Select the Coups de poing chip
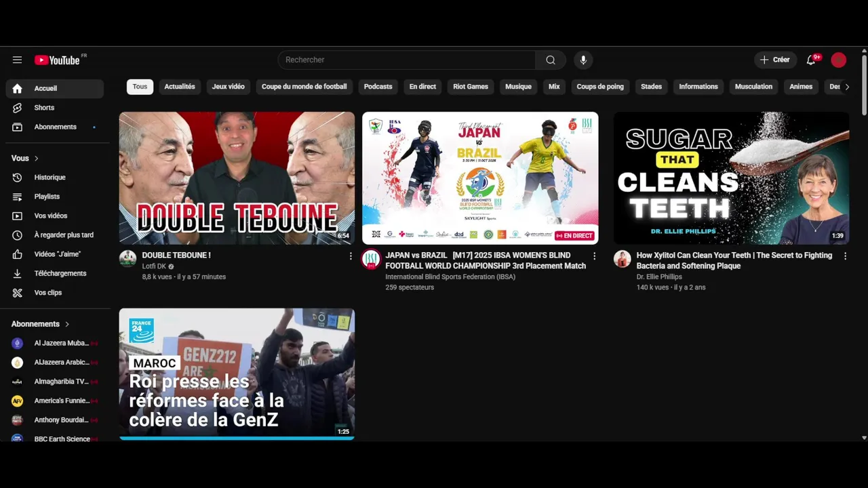Image resolution: width=868 pixels, height=488 pixels. point(600,87)
